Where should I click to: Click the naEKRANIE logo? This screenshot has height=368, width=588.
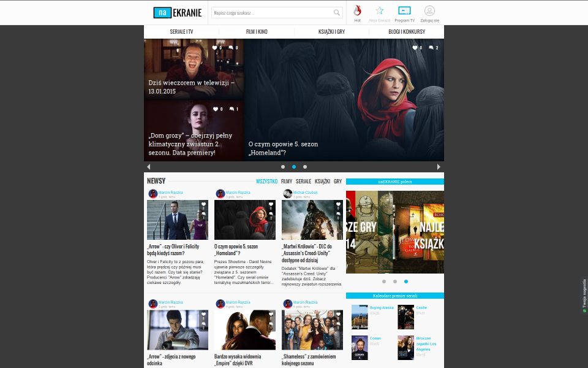(x=178, y=13)
